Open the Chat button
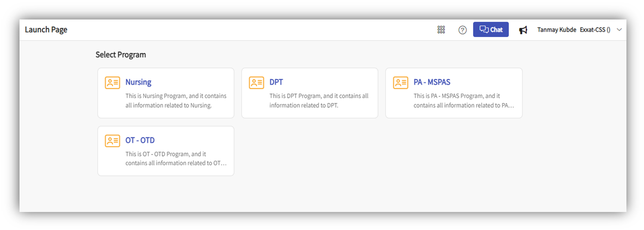This screenshot has width=644, height=230. [491, 30]
